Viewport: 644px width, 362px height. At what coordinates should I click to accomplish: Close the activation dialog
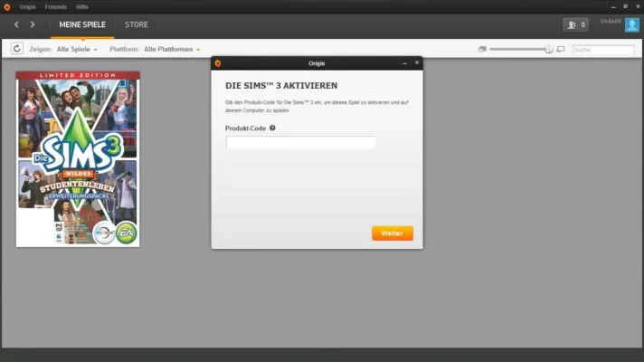tap(417, 62)
